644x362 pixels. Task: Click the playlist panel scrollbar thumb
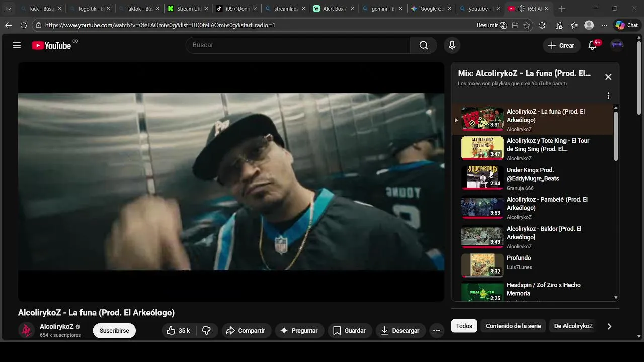coord(616,136)
